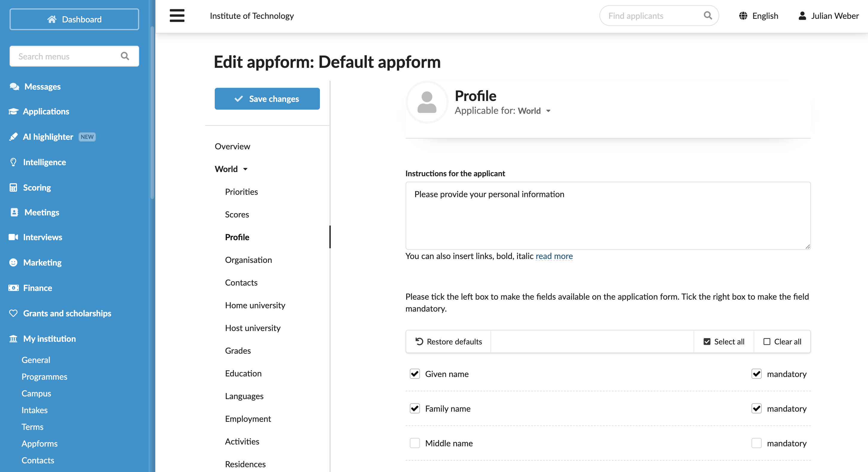Tick the Middle name mandatory checkbox
This screenshot has height=472, width=868.
click(x=757, y=443)
